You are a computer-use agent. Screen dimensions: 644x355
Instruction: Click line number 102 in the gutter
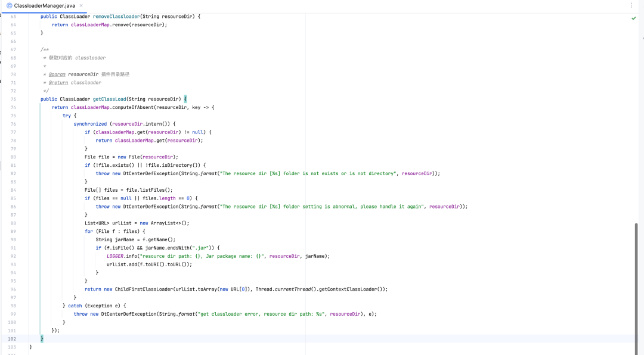pos(12,338)
